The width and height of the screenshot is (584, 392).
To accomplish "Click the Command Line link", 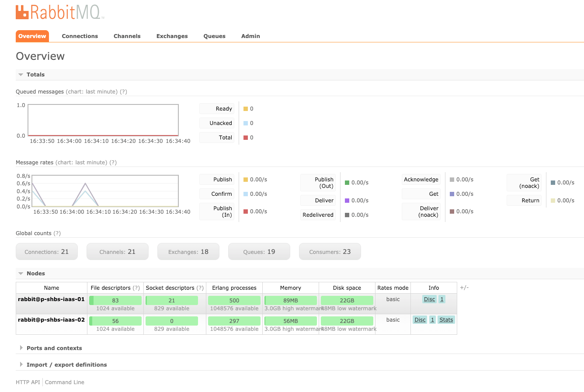I will [x=64, y=382].
